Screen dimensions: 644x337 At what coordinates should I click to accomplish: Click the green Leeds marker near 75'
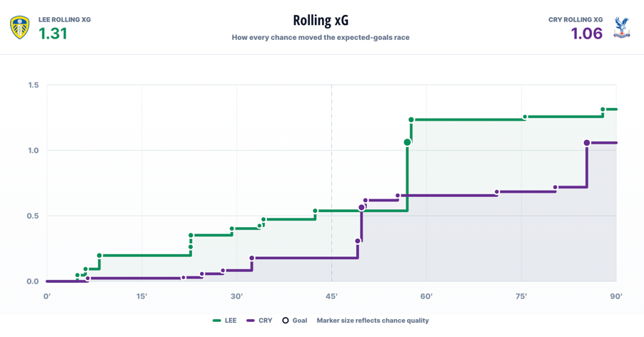[x=525, y=117]
